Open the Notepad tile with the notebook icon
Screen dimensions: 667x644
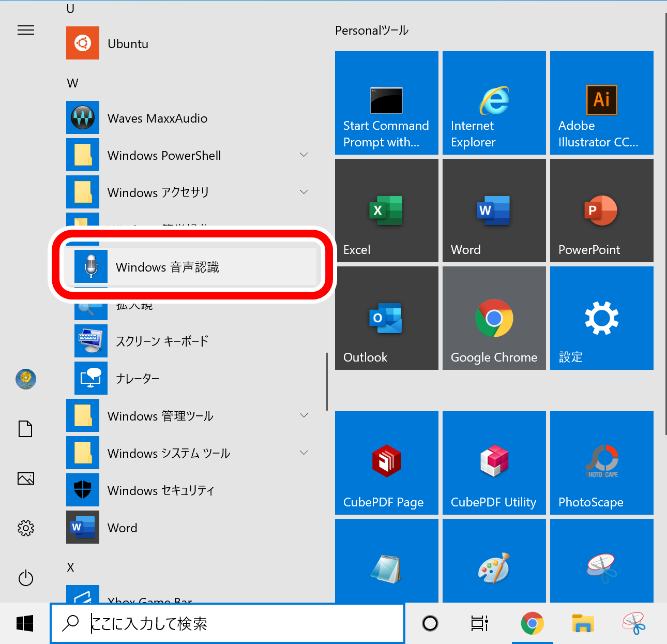click(x=387, y=561)
